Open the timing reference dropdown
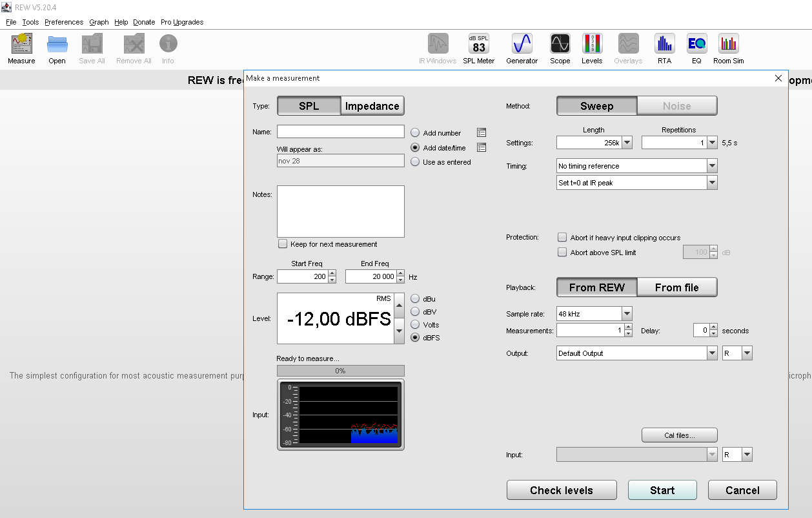Image resolution: width=812 pixels, height=518 pixels. click(712, 166)
